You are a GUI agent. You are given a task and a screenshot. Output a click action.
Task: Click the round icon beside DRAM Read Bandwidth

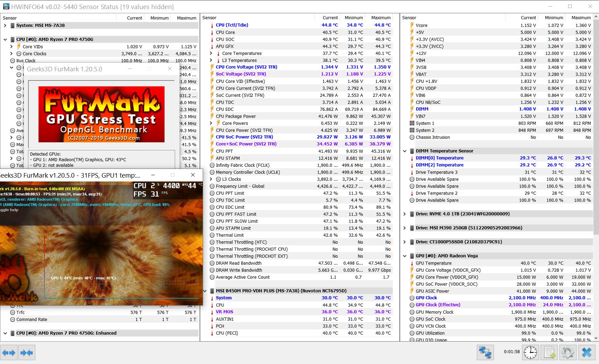tap(212, 263)
